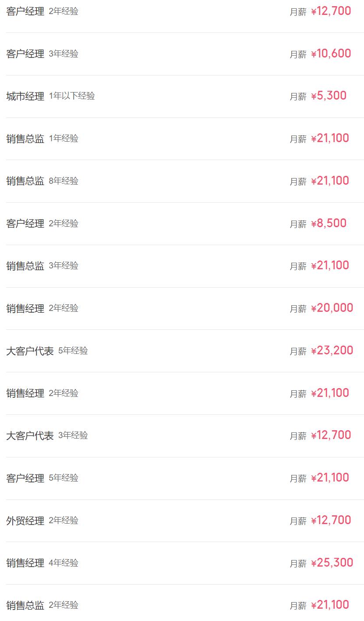
Task: Click the ¥10,600 salary figure
Action: [331, 54]
